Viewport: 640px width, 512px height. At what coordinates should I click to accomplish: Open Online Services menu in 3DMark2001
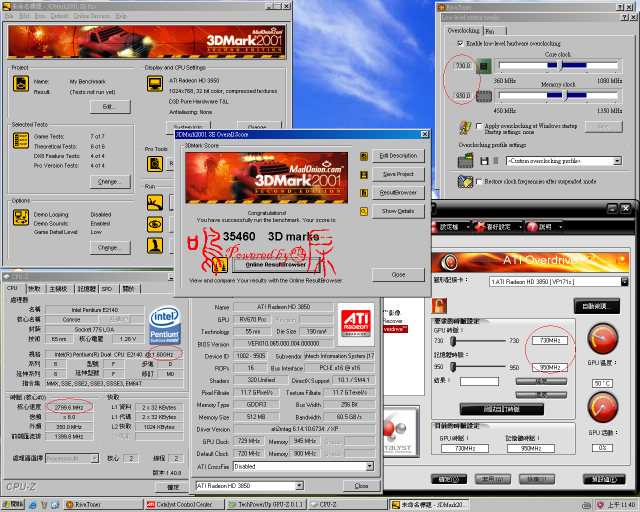coord(92,16)
